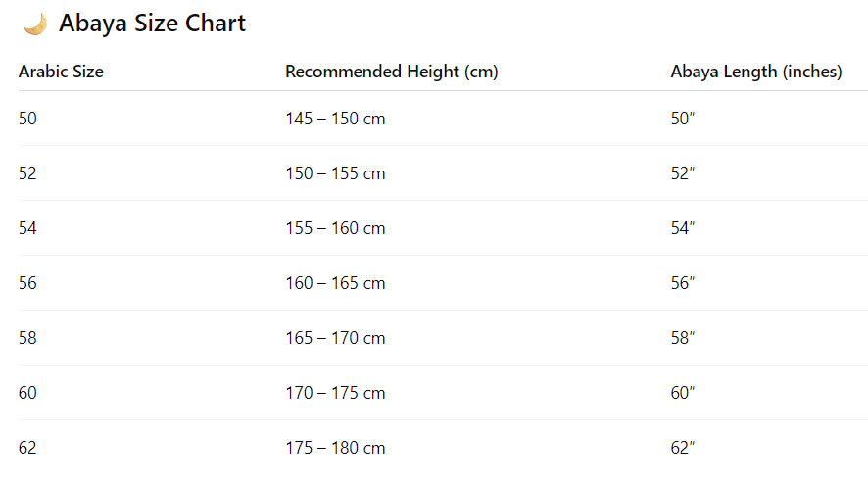This screenshot has width=868, height=488.
Task: Click the 160 – 165 cm height cell
Action: pos(335,283)
